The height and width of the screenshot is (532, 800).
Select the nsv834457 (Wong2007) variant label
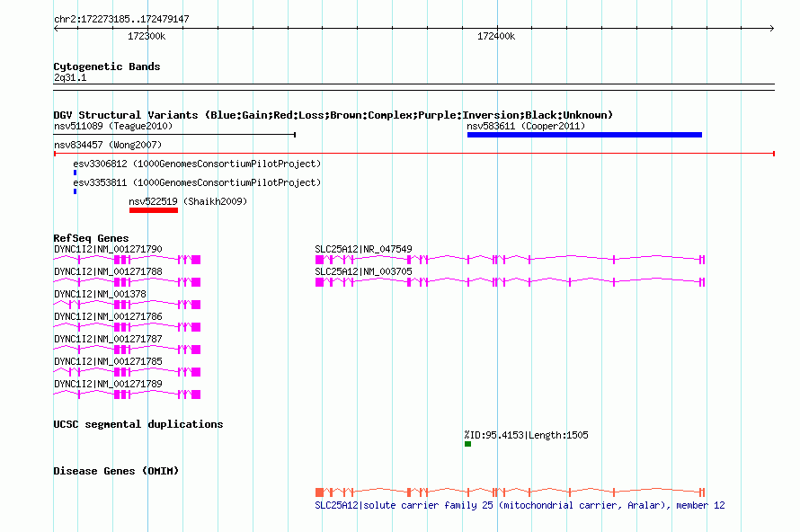[x=108, y=145]
